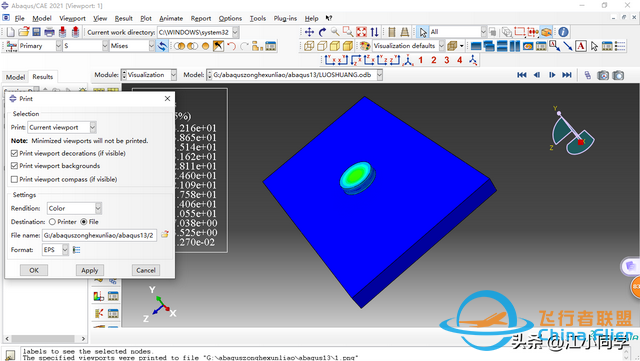This screenshot has width=640, height=361.
Task: Select the Printer destination radio button
Action: point(52,222)
